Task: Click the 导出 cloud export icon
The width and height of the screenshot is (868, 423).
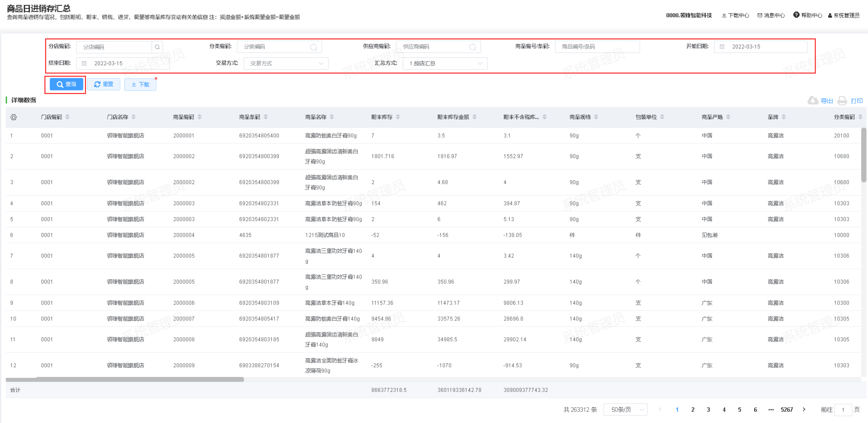Action: pos(813,101)
